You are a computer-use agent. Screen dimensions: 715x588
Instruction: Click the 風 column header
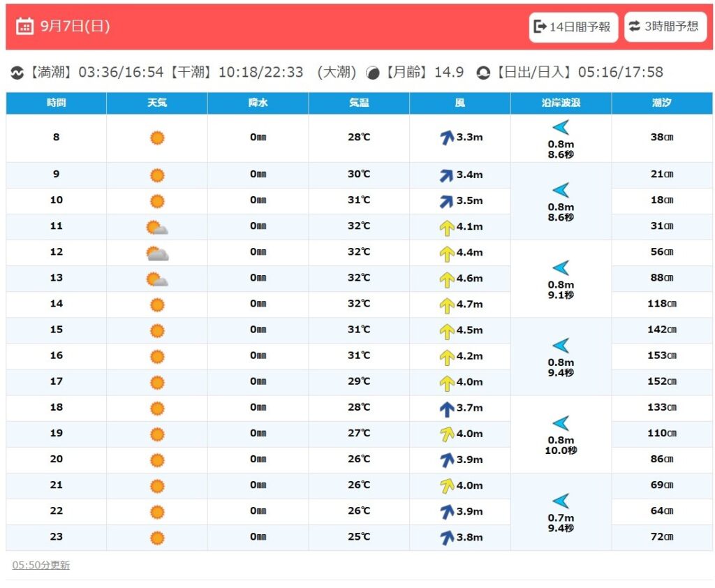pos(459,103)
